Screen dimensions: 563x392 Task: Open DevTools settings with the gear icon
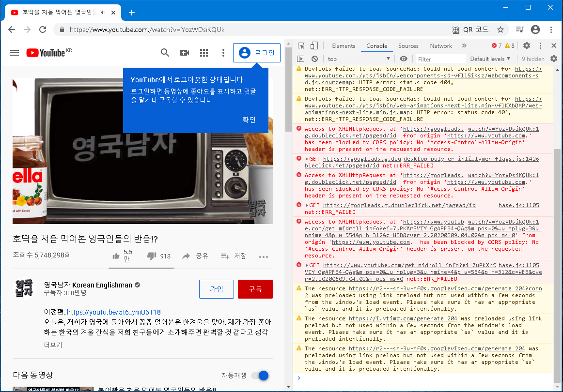point(527,45)
